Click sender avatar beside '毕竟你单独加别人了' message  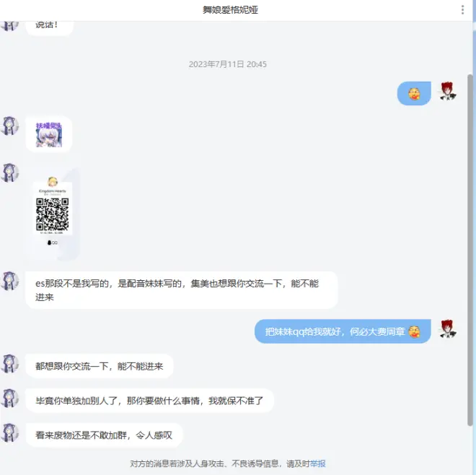(x=10, y=398)
